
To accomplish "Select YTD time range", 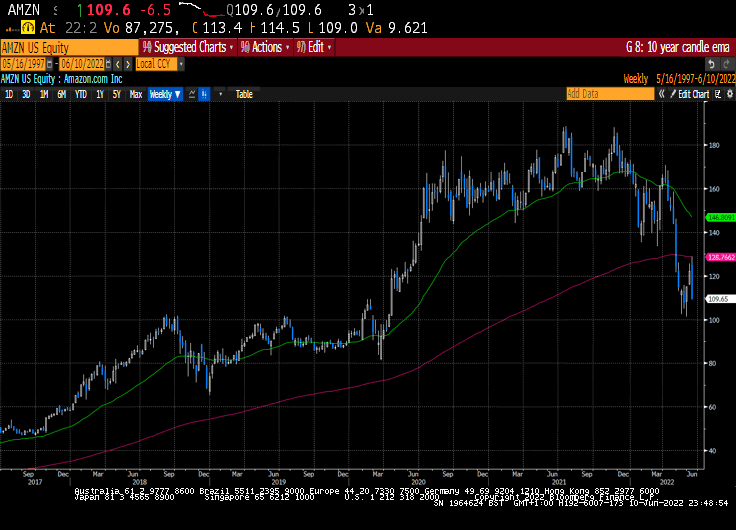I will tap(81, 94).
